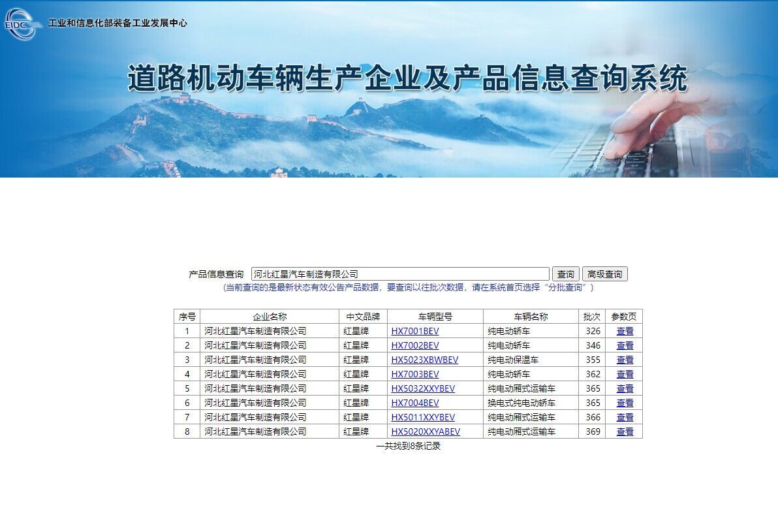The image size is (778, 532).
Task: Open vehicle model HX7004BEV link
Action: point(415,403)
